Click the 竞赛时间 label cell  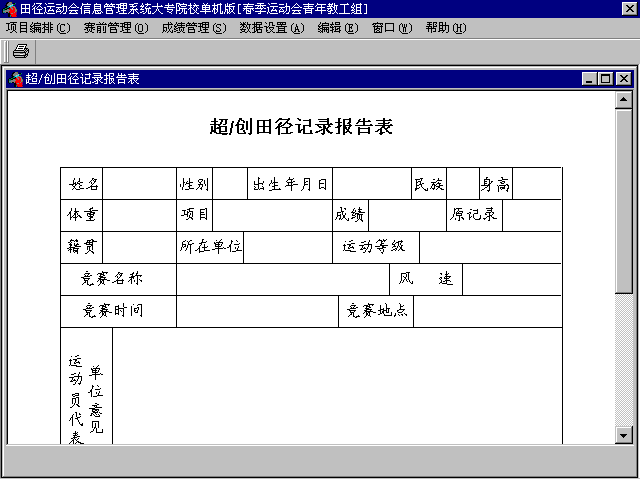(118, 311)
